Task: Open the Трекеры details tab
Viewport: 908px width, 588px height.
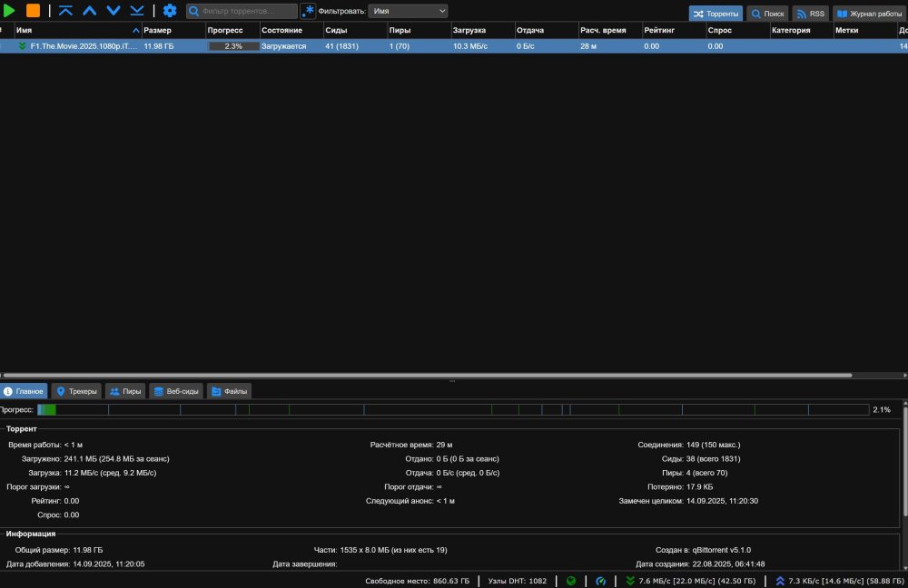Action: click(x=76, y=391)
